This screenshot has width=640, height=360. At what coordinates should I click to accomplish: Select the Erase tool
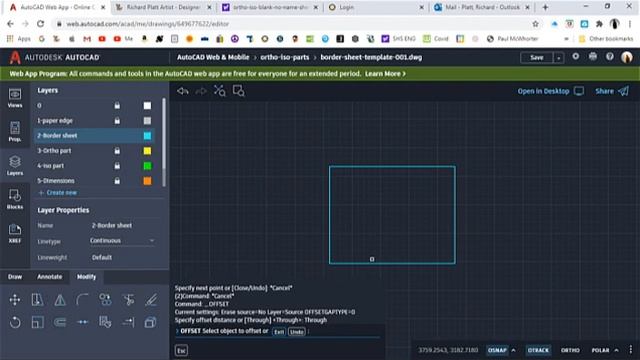point(151,300)
